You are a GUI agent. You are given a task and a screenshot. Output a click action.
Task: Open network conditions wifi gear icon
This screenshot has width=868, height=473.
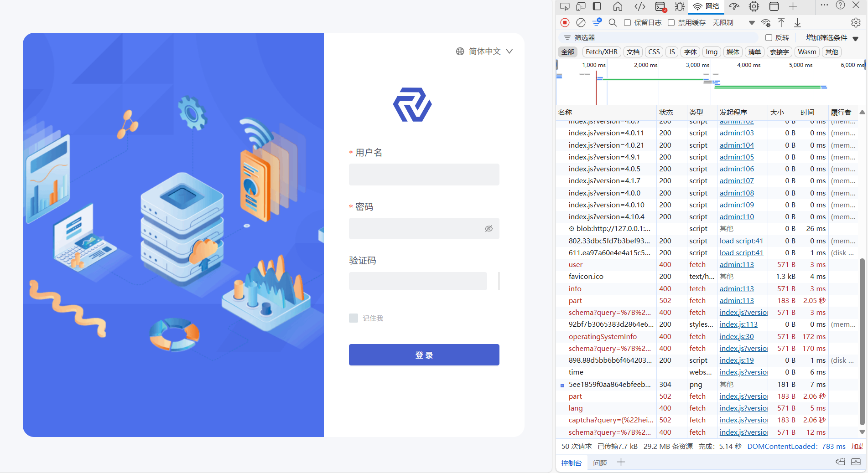coord(766,23)
